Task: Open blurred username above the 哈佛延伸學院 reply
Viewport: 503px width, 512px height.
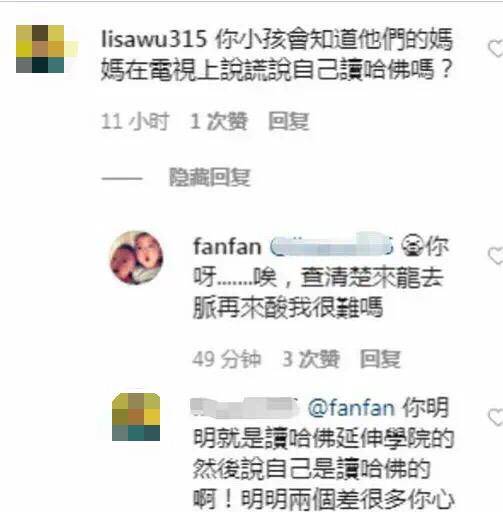Action: tap(244, 407)
